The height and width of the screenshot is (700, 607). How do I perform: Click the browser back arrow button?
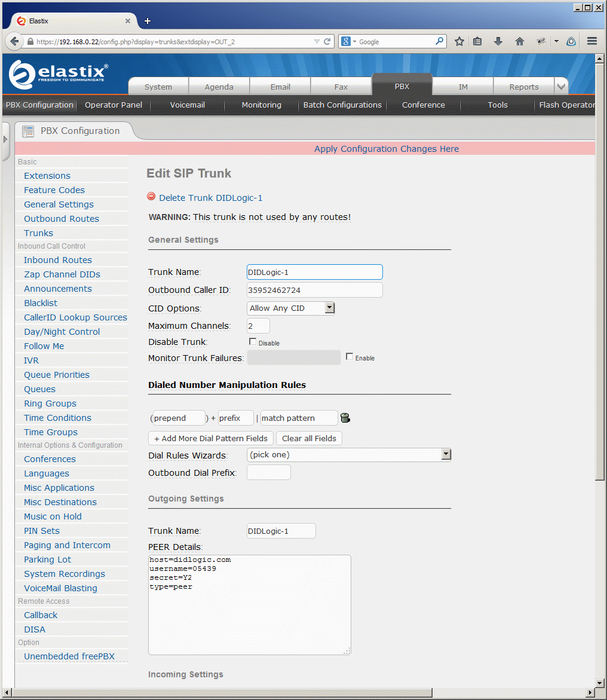pos(14,41)
